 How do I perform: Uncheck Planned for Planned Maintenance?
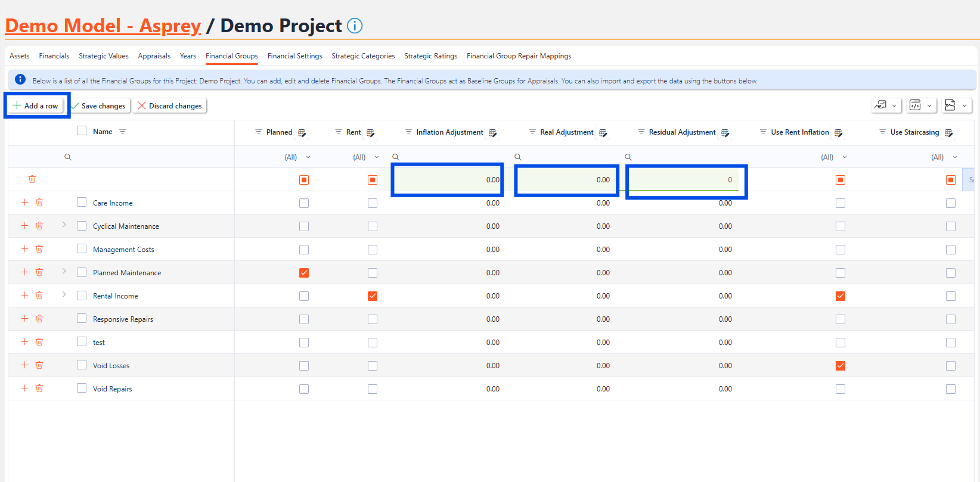304,273
